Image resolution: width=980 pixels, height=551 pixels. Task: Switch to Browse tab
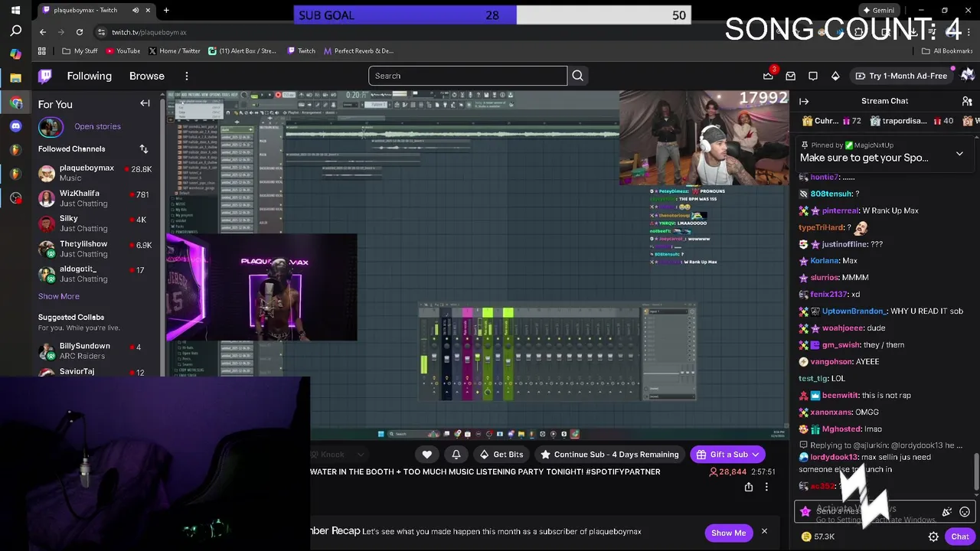click(147, 76)
